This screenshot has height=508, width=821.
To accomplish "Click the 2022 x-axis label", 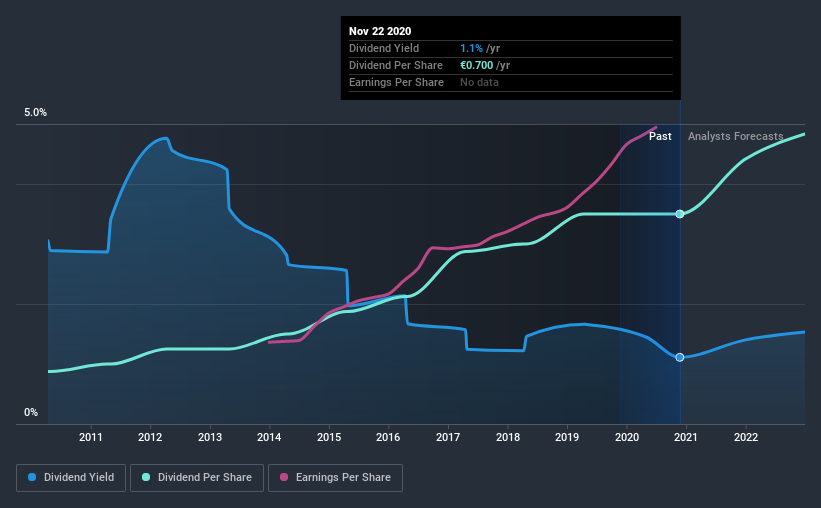I will 746,437.
